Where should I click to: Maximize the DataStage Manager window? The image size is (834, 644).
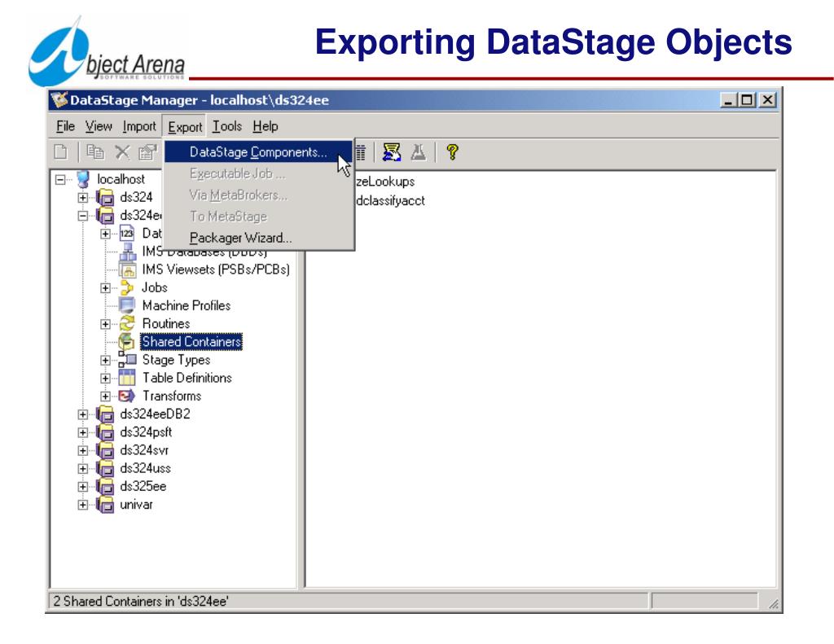coord(748,100)
